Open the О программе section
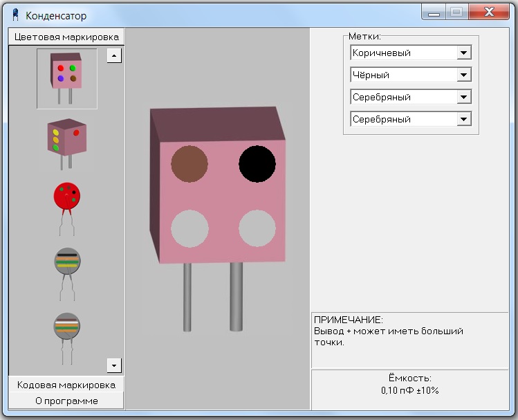518x420 pixels. [x=66, y=401]
